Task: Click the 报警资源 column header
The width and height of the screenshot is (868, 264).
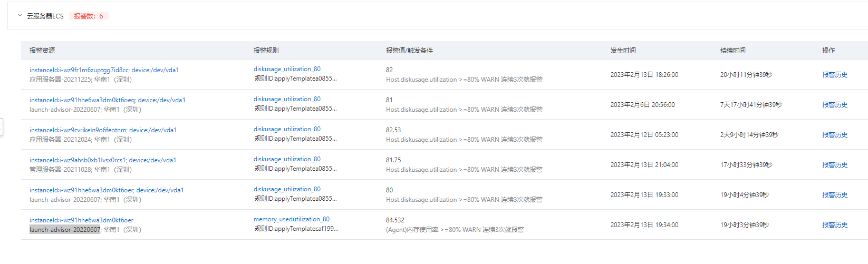Action: click(x=42, y=51)
